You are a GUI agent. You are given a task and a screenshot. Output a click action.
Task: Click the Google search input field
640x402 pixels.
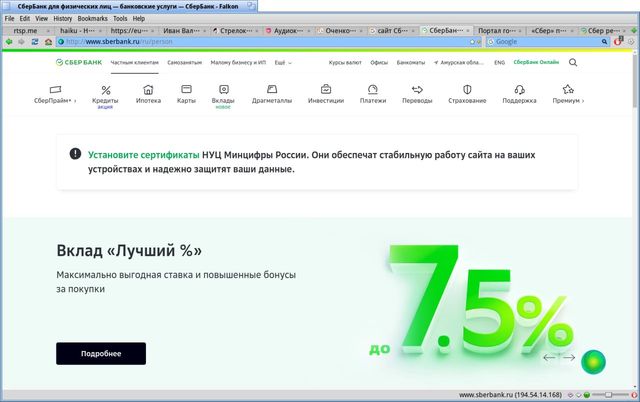click(x=547, y=42)
